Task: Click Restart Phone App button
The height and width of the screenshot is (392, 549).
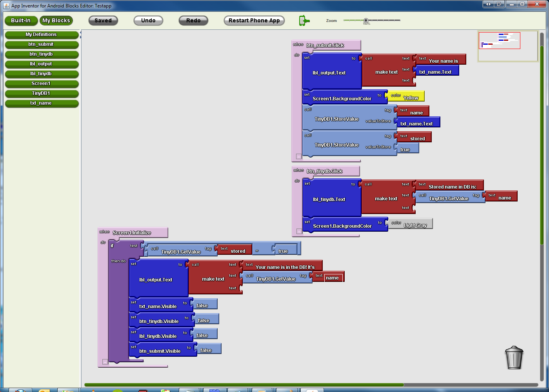Action: (x=254, y=21)
